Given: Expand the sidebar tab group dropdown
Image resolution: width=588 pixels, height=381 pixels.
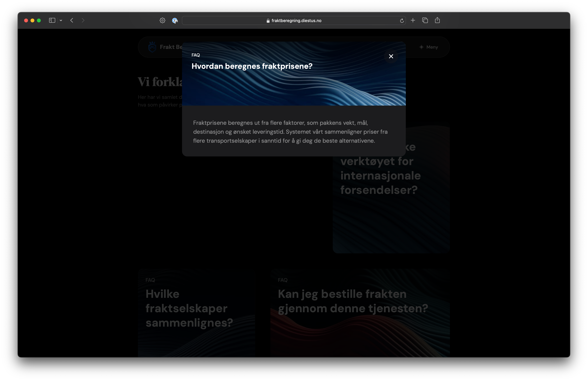Looking at the screenshot, I should tap(61, 20).
